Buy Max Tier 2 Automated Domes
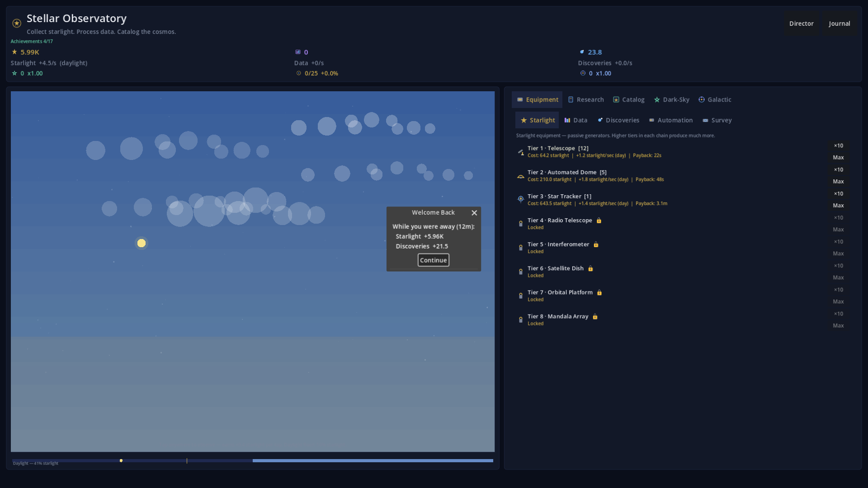868x488 pixels. pyautogui.click(x=838, y=181)
